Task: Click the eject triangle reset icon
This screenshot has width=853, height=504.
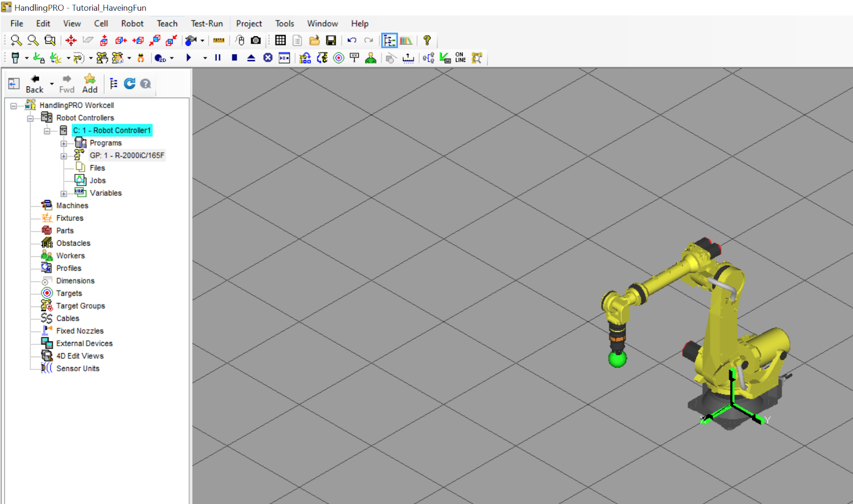Action: (251, 58)
